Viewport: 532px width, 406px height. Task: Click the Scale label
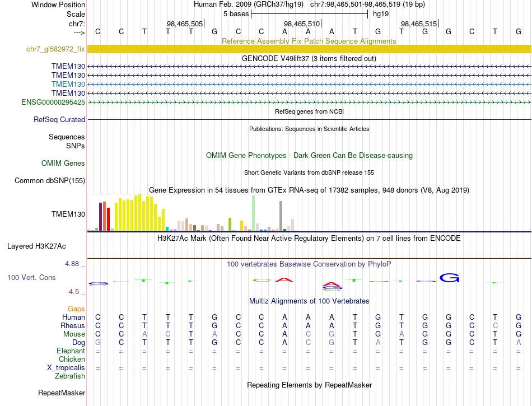point(76,14)
